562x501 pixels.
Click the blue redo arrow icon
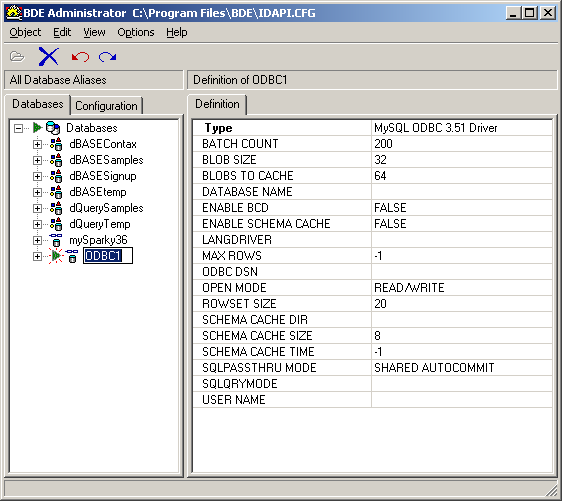[x=108, y=57]
